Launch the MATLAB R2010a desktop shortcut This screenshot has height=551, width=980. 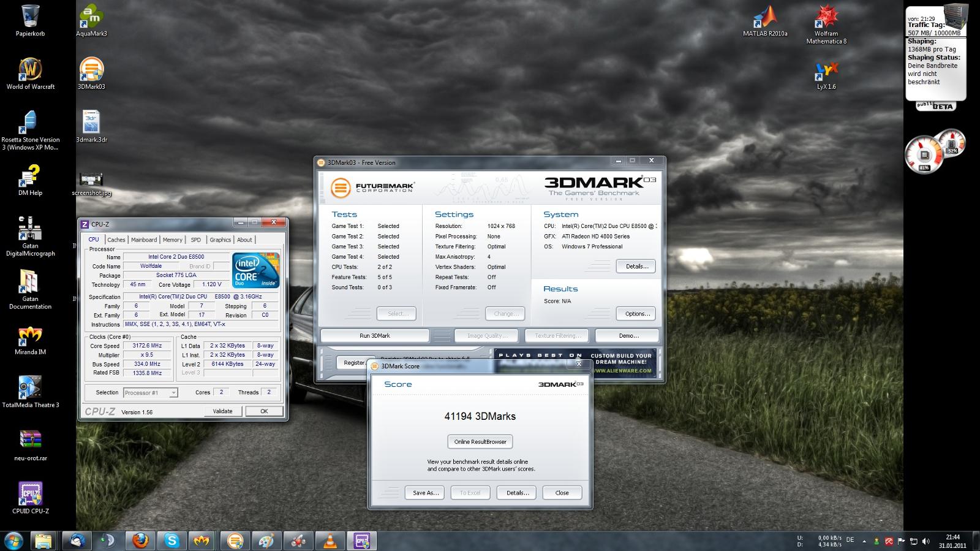(x=765, y=20)
